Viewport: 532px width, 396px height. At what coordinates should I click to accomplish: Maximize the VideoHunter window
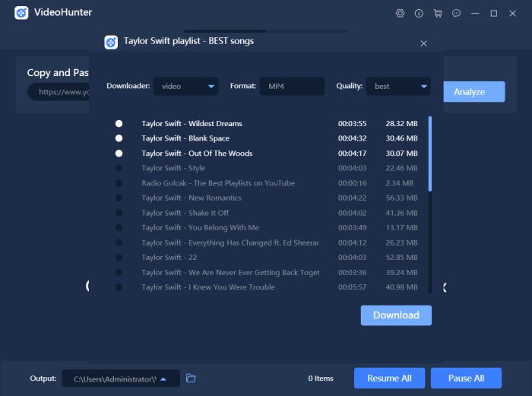click(494, 13)
